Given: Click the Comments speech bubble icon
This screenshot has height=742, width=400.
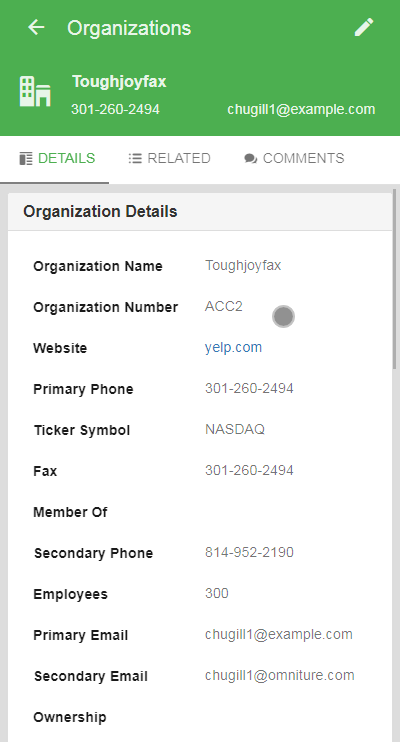Looking at the screenshot, I should click(x=250, y=159).
